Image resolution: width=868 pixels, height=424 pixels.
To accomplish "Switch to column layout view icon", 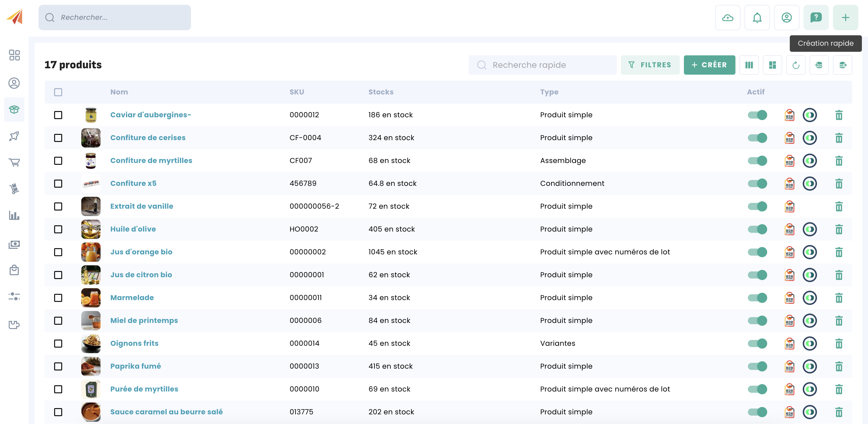I will [749, 65].
